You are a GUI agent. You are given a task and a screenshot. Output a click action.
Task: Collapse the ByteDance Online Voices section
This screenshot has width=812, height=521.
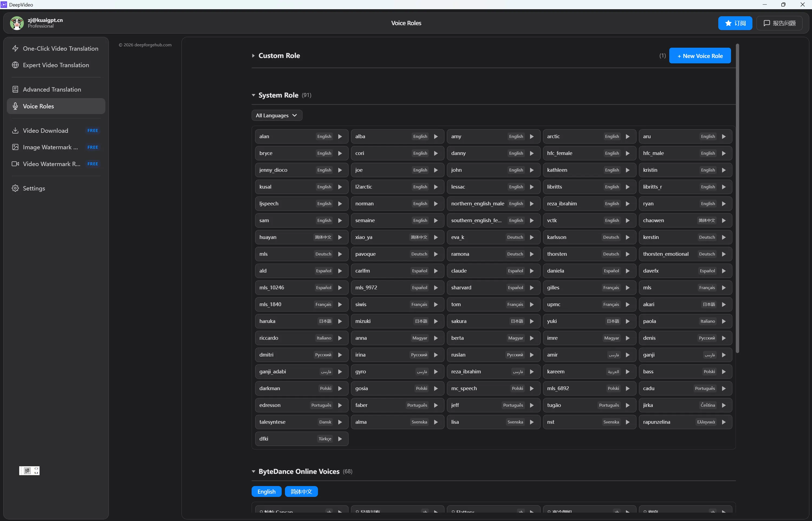coord(253,472)
